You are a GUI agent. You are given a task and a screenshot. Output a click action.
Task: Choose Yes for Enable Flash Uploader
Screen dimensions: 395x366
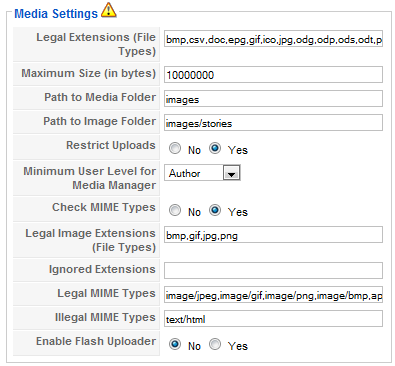pos(215,344)
